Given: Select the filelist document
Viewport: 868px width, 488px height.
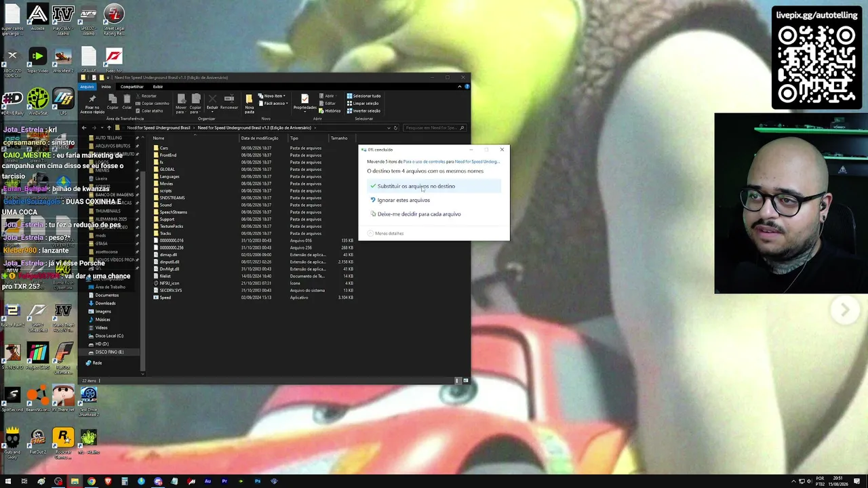Looking at the screenshot, I should pyautogui.click(x=165, y=276).
